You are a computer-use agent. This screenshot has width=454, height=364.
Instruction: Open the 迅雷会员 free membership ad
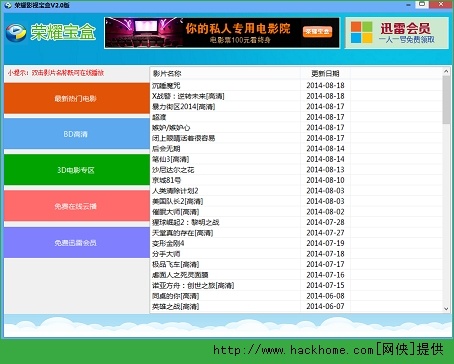click(397, 33)
